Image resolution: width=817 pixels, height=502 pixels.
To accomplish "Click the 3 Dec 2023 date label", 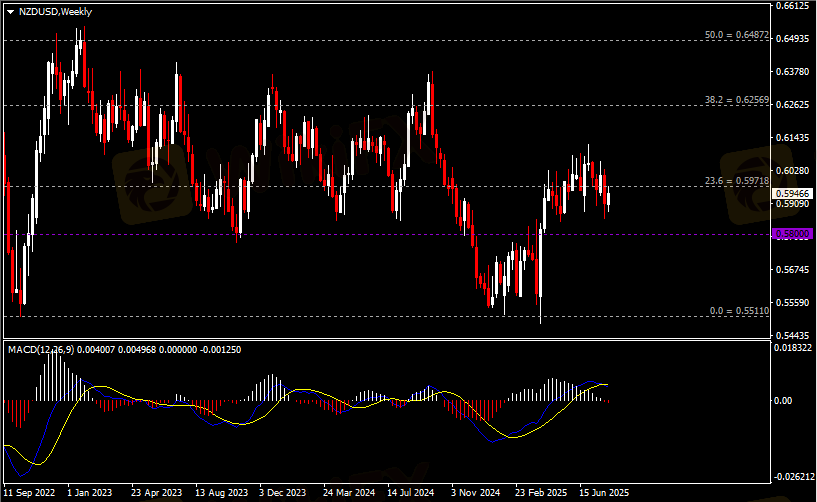I will coord(282,493).
